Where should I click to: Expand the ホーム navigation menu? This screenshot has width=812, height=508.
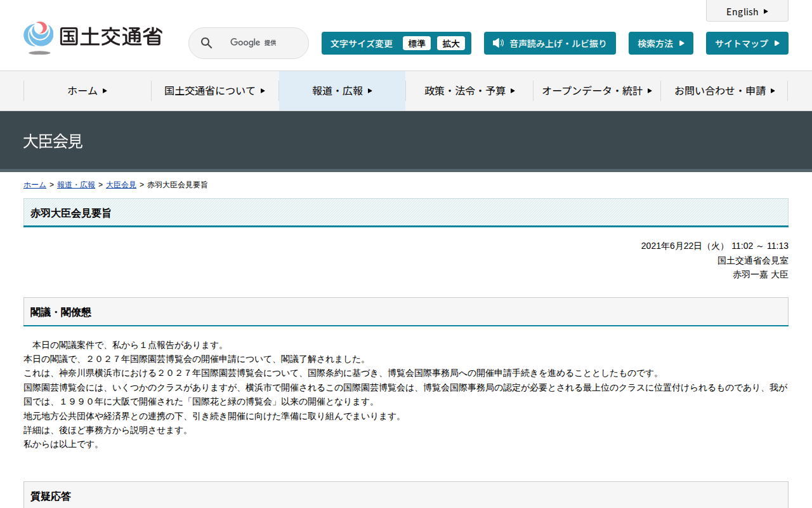click(88, 91)
